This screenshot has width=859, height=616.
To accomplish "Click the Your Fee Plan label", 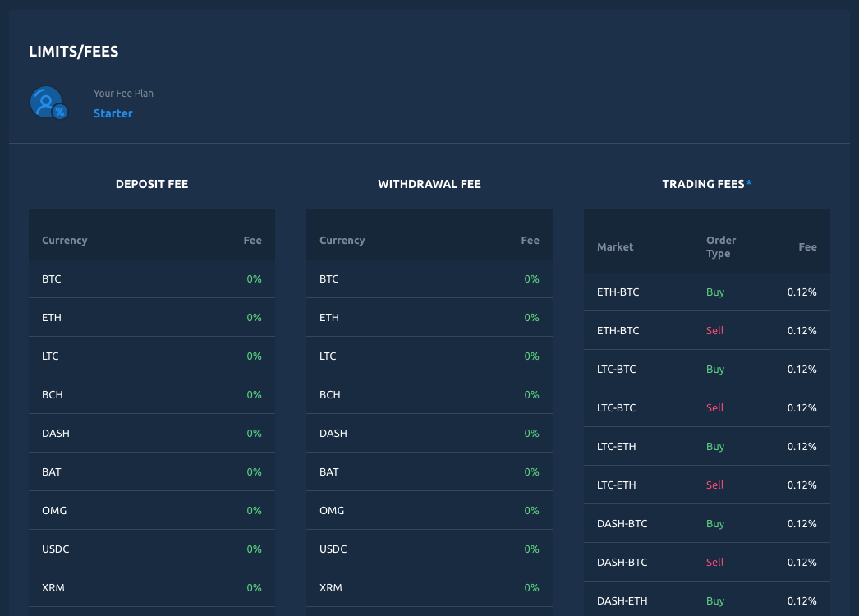I will click(x=123, y=93).
